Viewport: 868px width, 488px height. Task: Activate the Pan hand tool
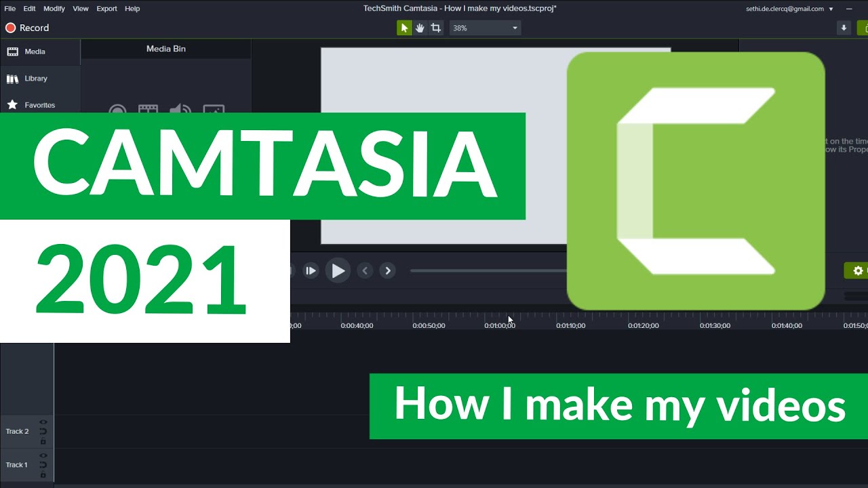click(420, 28)
